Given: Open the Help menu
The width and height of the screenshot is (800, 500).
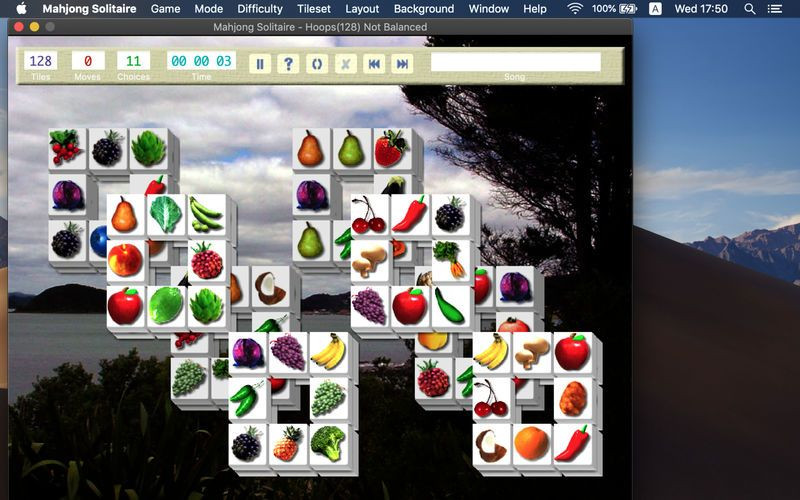Looking at the screenshot, I should [x=535, y=9].
